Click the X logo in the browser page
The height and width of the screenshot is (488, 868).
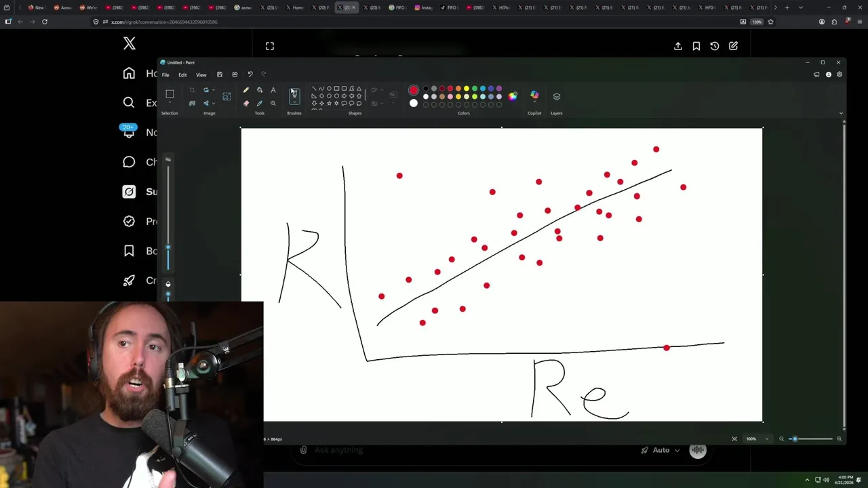(130, 44)
